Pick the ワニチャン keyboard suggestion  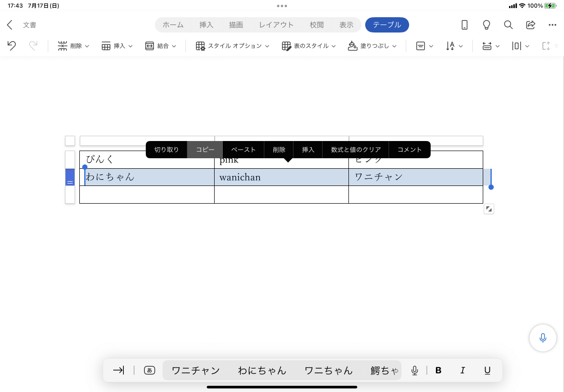click(x=195, y=370)
